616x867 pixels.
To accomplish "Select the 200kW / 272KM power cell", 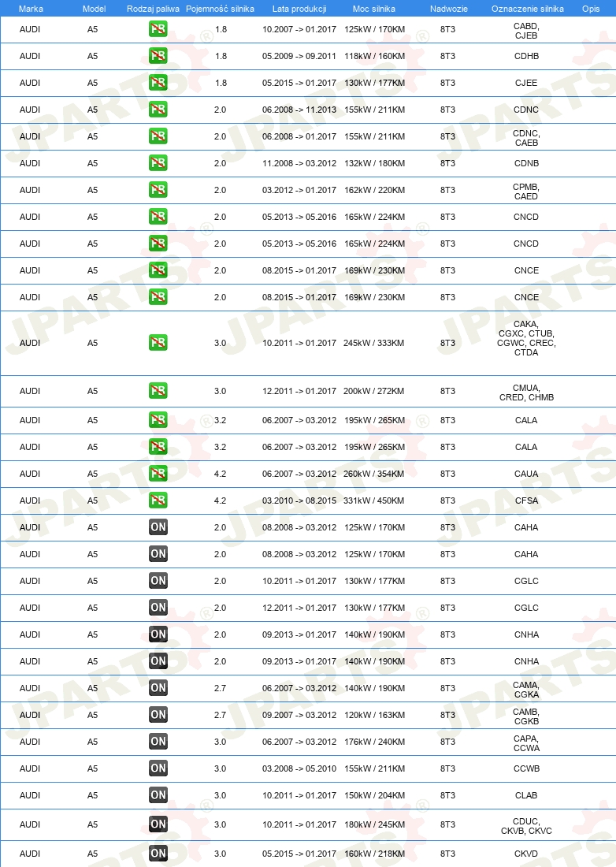I will [374, 391].
